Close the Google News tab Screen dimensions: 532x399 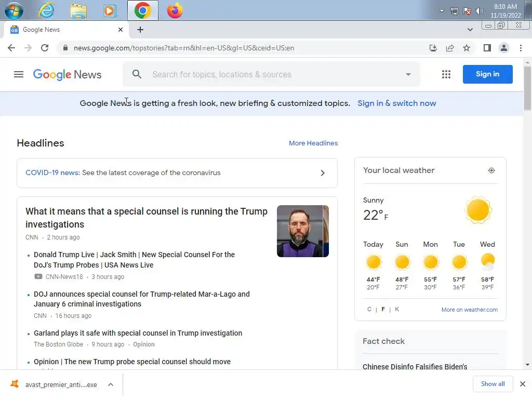click(x=121, y=30)
